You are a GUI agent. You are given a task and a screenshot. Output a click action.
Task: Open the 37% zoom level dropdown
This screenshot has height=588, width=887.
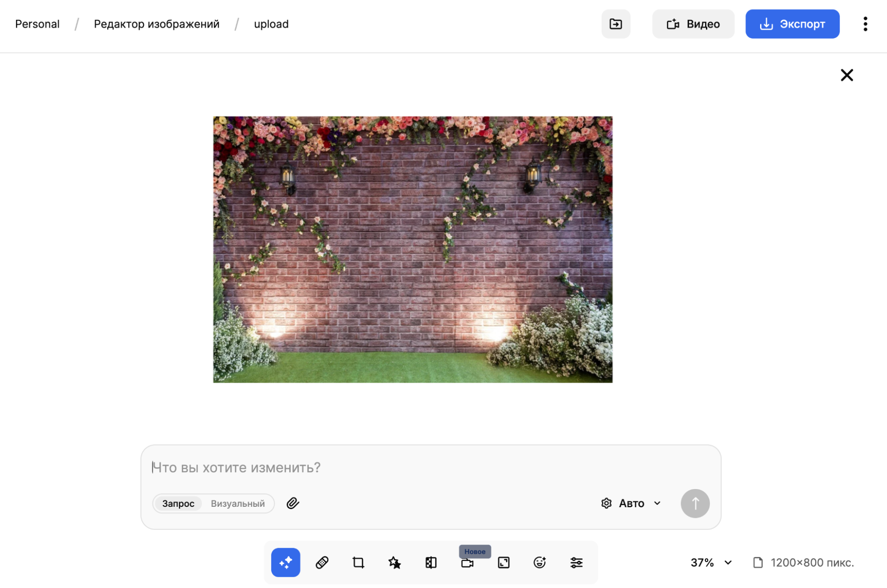pyautogui.click(x=710, y=562)
